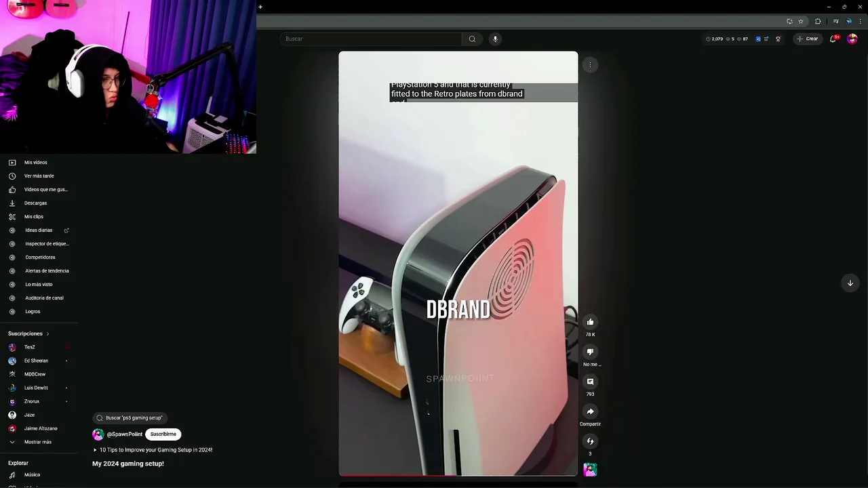Open browser media control icon

[835, 21]
